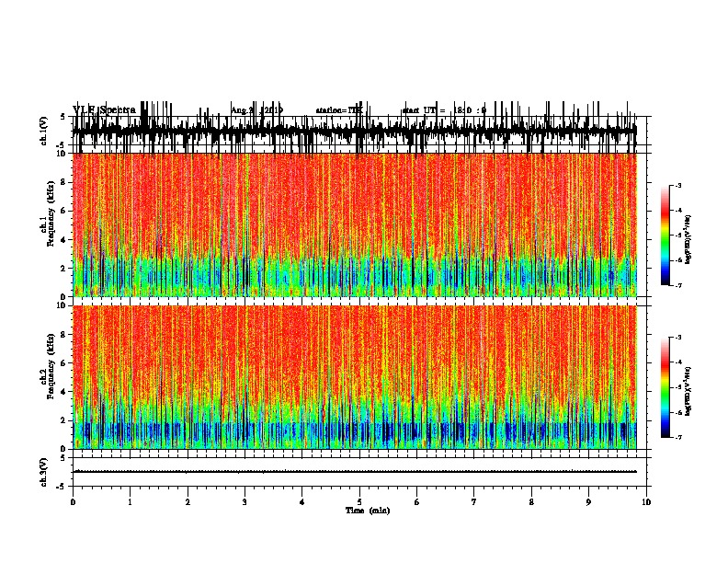Click time axis tick label 4
728x563 pixels.
point(302,502)
